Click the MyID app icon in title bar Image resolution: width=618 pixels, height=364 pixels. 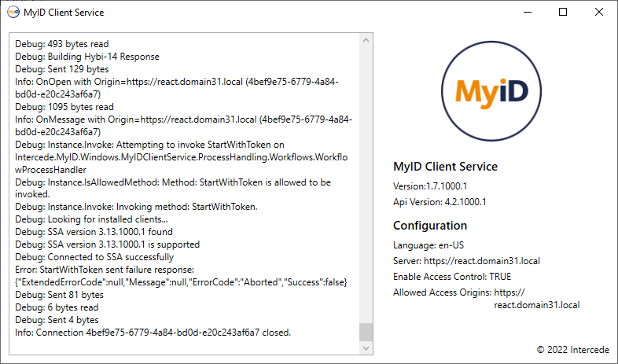click(x=13, y=13)
